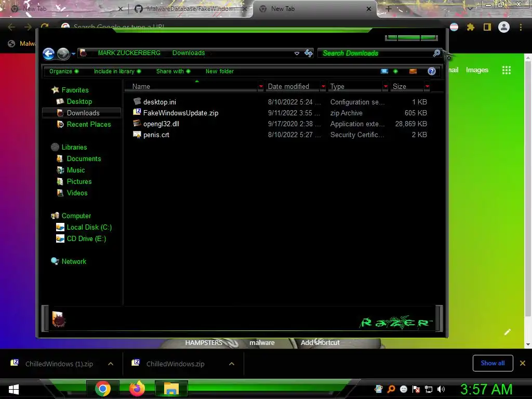
Task: Click Network in navigation pane
Action: (x=74, y=262)
